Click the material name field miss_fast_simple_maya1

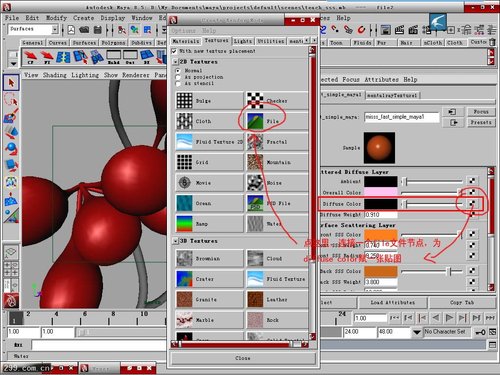(x=402, y=117)
